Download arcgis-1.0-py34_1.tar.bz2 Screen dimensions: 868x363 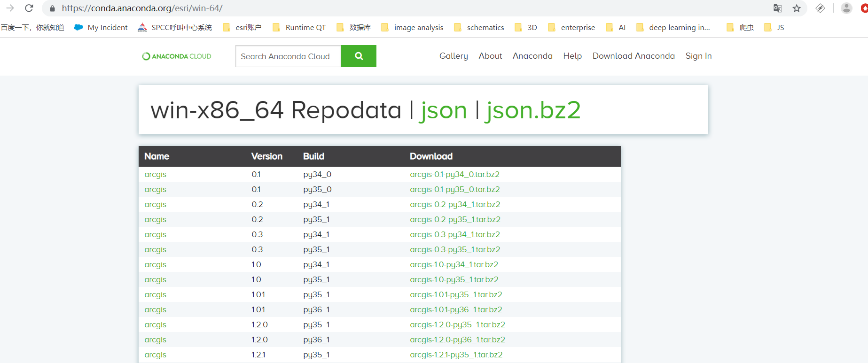454,264
